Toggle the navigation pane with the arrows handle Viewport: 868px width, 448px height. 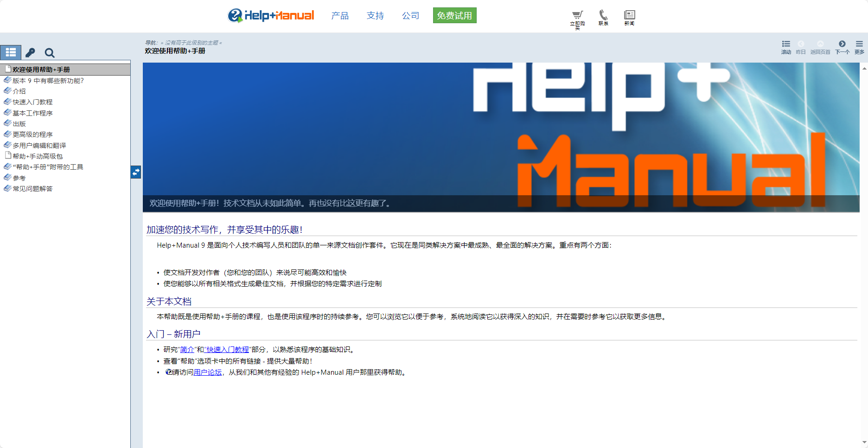[x=136, y=172]
